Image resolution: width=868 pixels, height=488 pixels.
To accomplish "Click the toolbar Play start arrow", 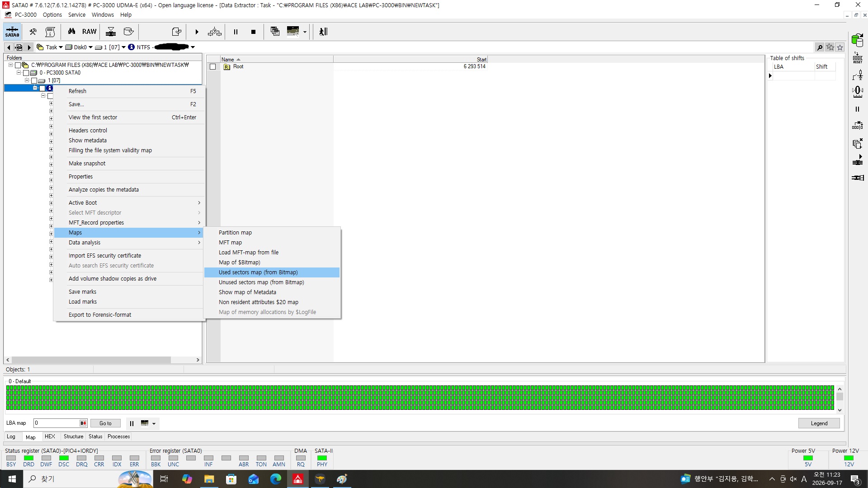I will click(x=197, y=32).
